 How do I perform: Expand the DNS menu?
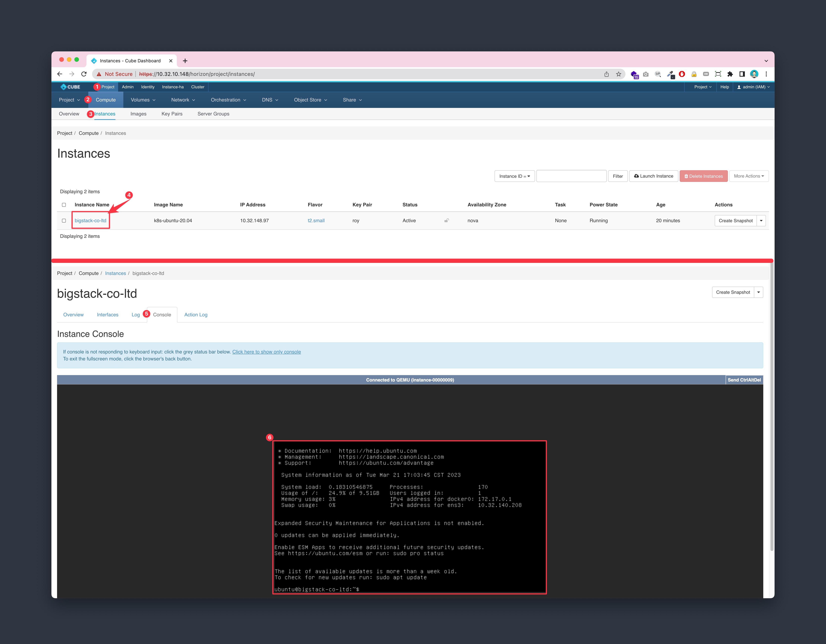coord(270,100)
